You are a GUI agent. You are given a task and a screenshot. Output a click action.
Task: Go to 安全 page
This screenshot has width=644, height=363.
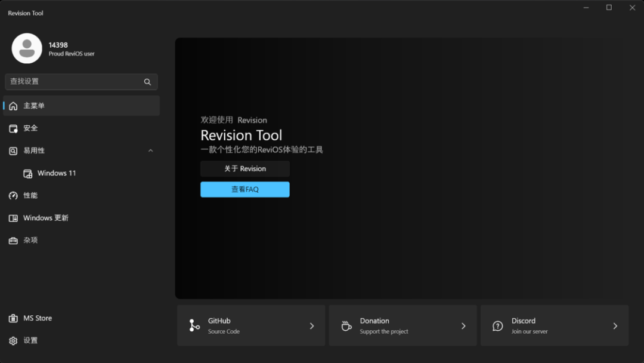pyautogui.click(x=81, y=128)
